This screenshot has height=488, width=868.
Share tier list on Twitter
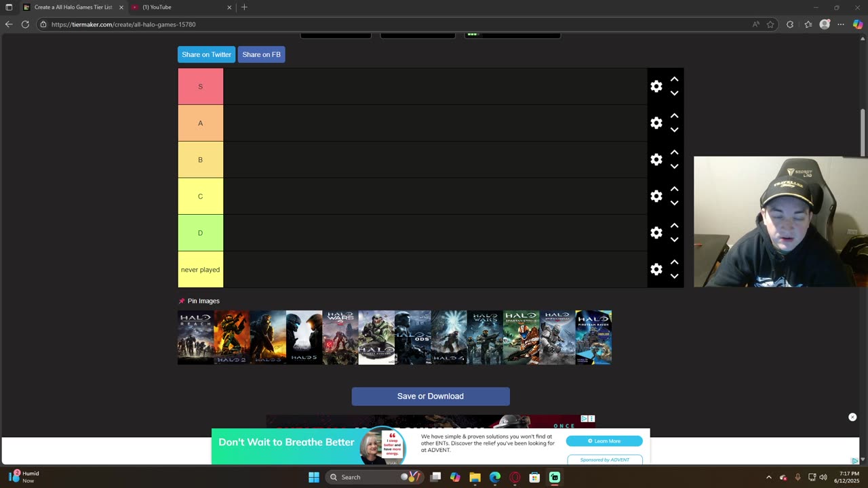[x=206, y=54]
